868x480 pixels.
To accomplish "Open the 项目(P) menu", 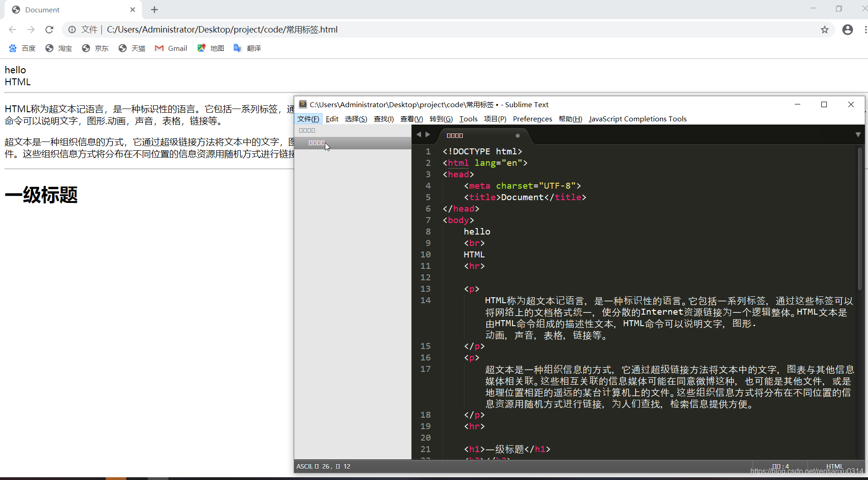I will (x=495, y=119).
